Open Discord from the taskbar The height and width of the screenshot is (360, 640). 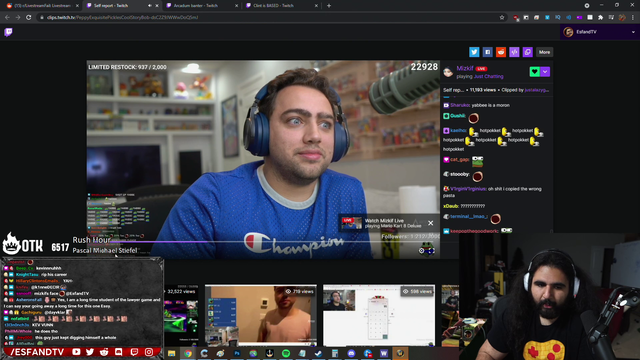tap(351, 353)
